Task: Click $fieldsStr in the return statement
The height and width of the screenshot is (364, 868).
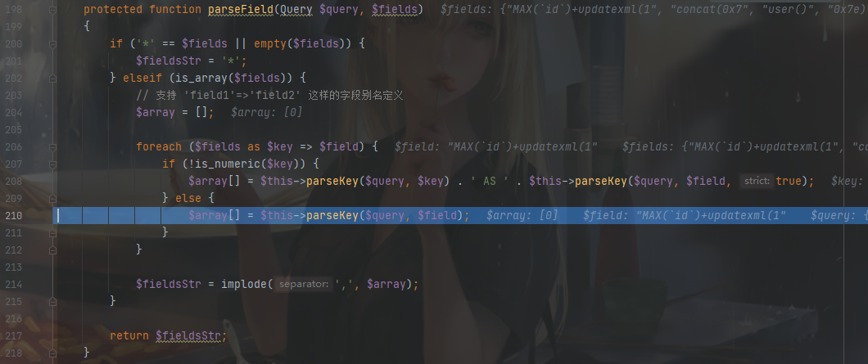Action: point(190,336)
